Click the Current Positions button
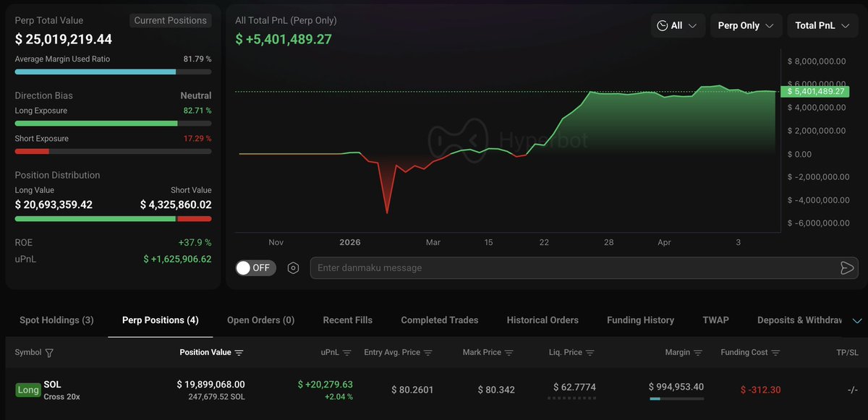The height and width of the screenshot is (420, 868). [x=171, y=20]
